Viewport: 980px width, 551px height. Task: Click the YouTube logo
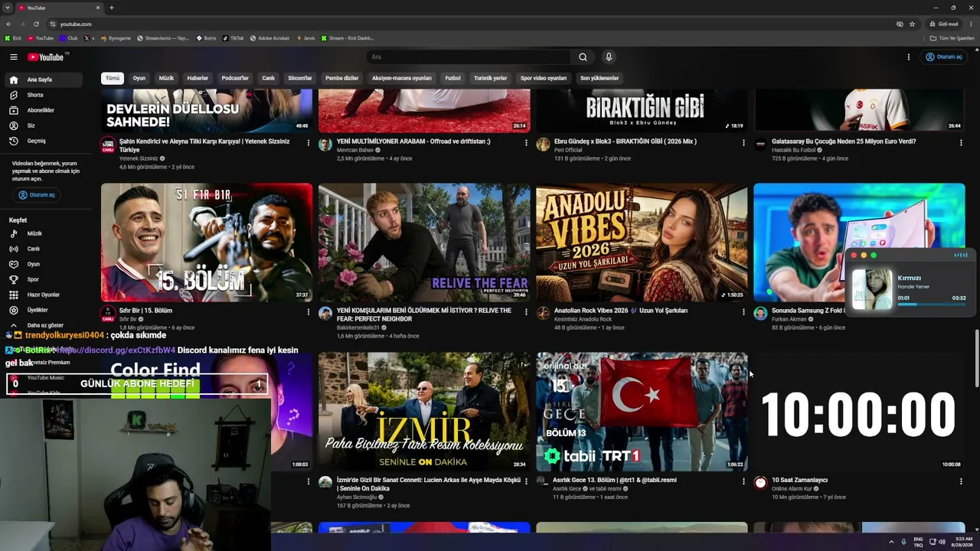point(46,57)
